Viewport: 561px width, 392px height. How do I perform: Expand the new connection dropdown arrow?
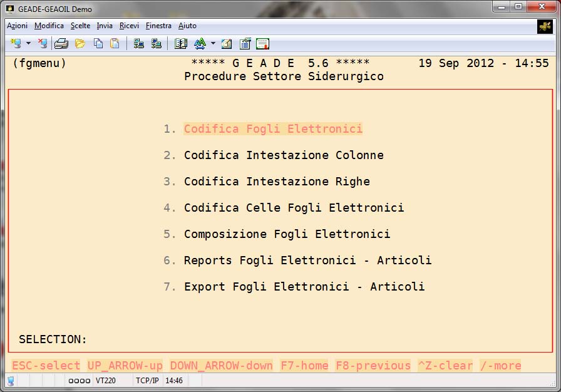[28, 44]
